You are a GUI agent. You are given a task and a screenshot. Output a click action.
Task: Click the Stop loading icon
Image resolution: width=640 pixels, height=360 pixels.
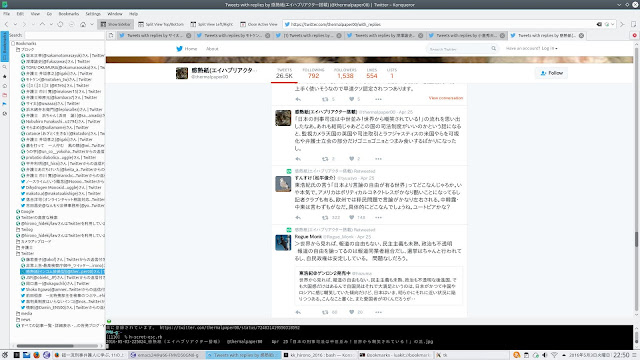71,24
